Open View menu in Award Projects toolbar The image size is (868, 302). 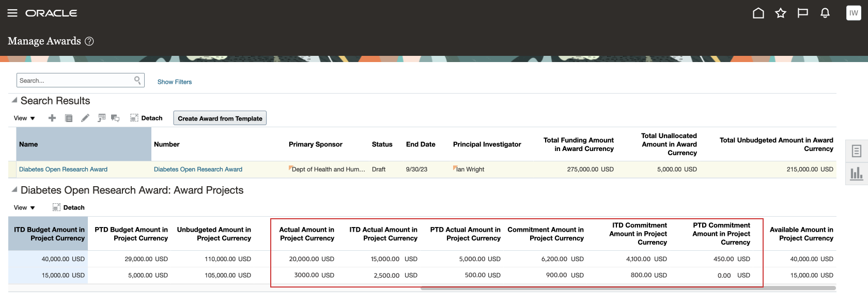coord(24,208)
